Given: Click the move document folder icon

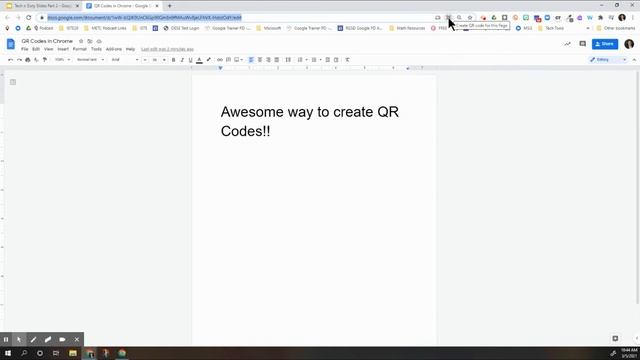Looking at the screenshot, I should (x=90, y=41).
